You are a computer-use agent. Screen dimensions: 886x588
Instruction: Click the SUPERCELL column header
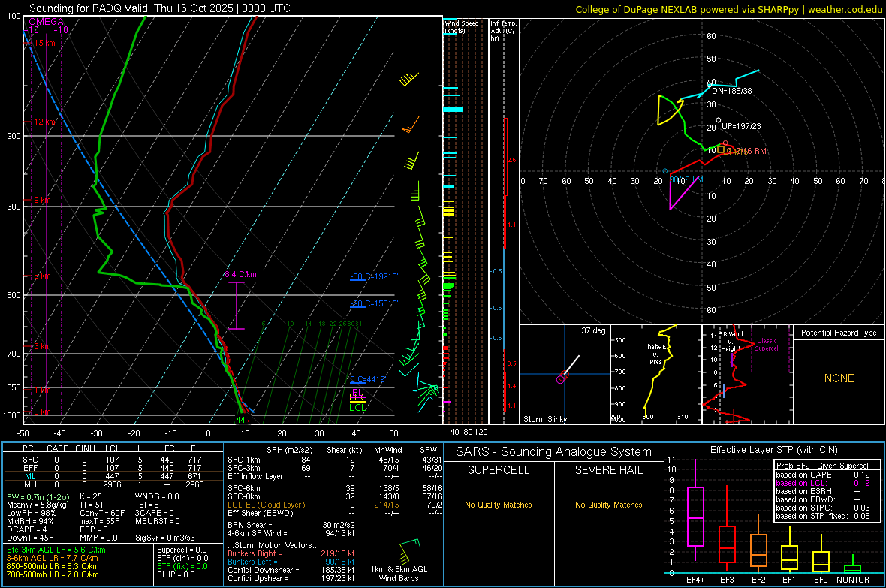tap(499, 470)
